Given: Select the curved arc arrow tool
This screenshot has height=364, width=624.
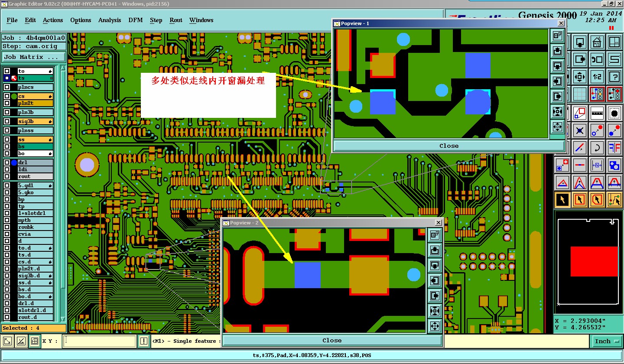Looking at the screenshot, I should [597, 147].
